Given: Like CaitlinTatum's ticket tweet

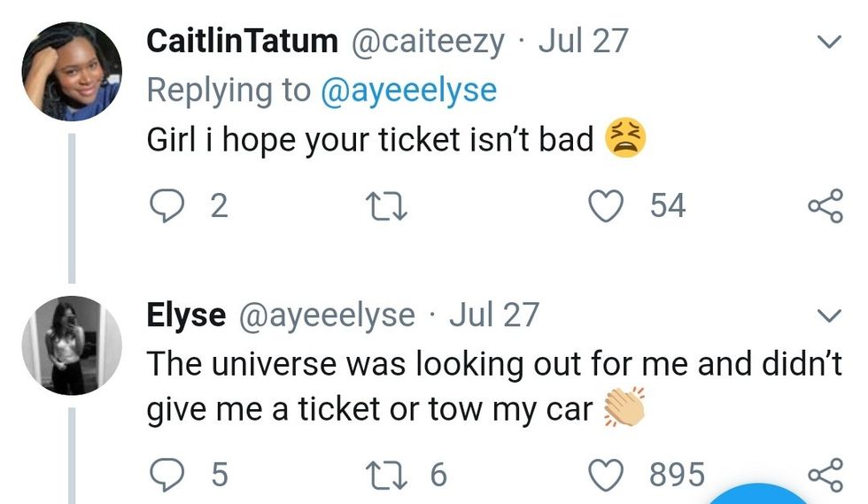Looking at the screenshot, I should [x=608, y=206].
